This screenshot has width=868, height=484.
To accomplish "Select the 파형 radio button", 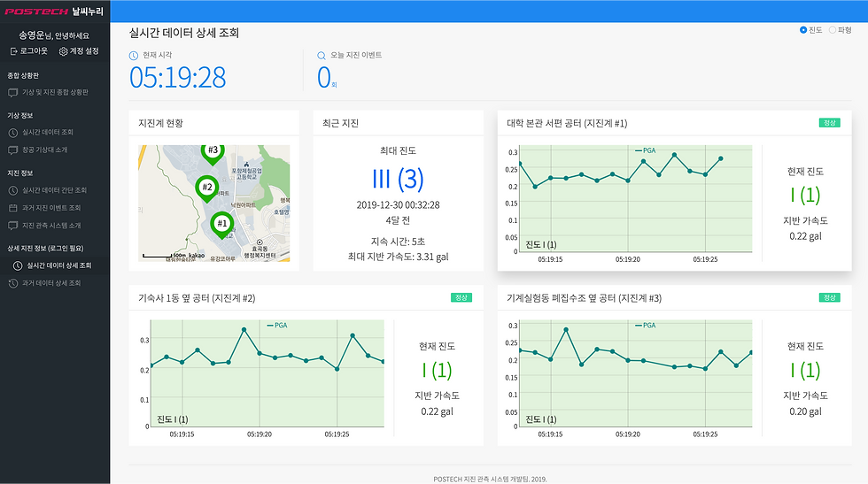I will (832, 30).
